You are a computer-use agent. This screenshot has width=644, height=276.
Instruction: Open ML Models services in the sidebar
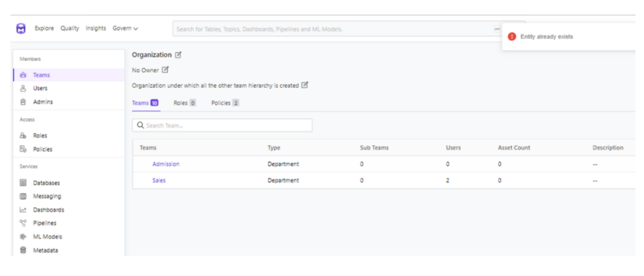point(47,237)
